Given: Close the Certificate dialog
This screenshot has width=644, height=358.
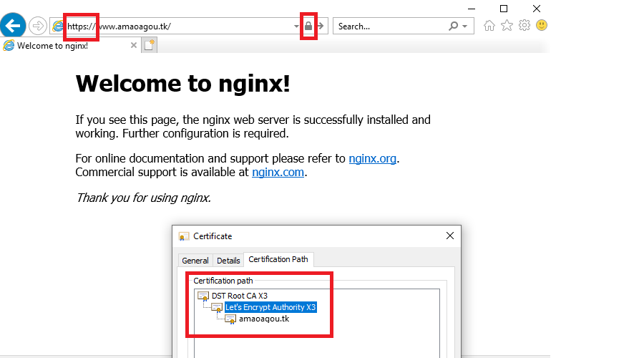Looking at the screenshot, I should tap(450, 236).
